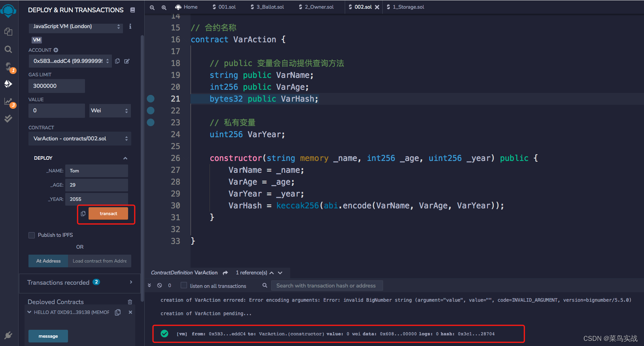Click the orange transact button

[108, 214]
